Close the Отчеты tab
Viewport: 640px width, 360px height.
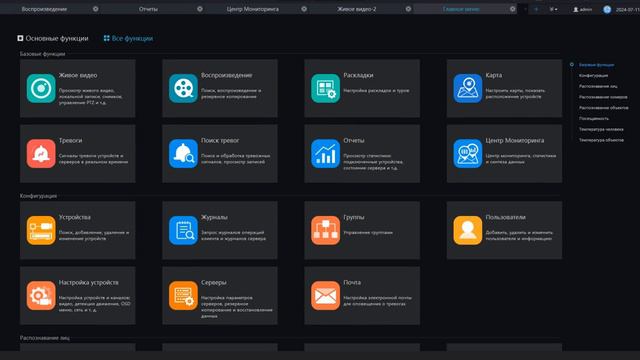pos(200,9)
